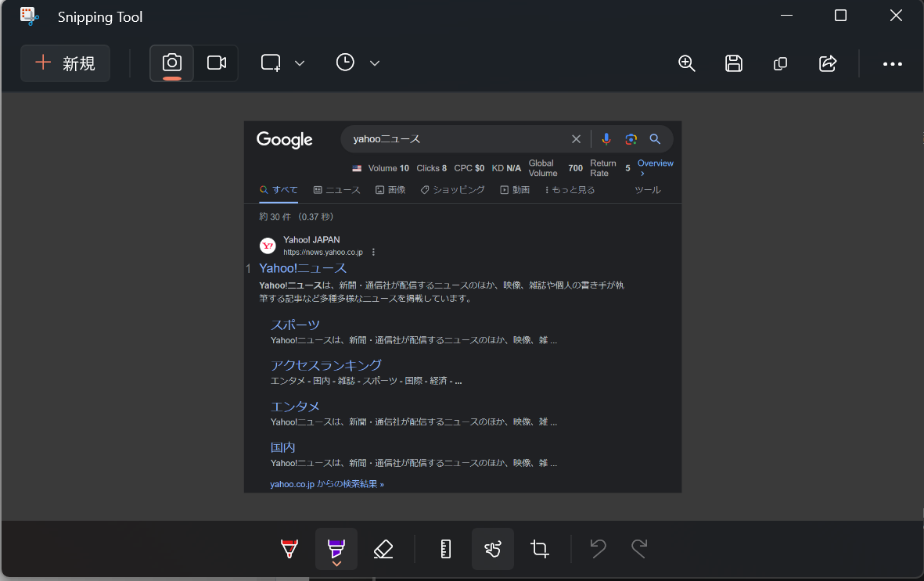Click the 'Clicks 8' text
This screenshot has height=581, width=924.
(x=431, y=169)
